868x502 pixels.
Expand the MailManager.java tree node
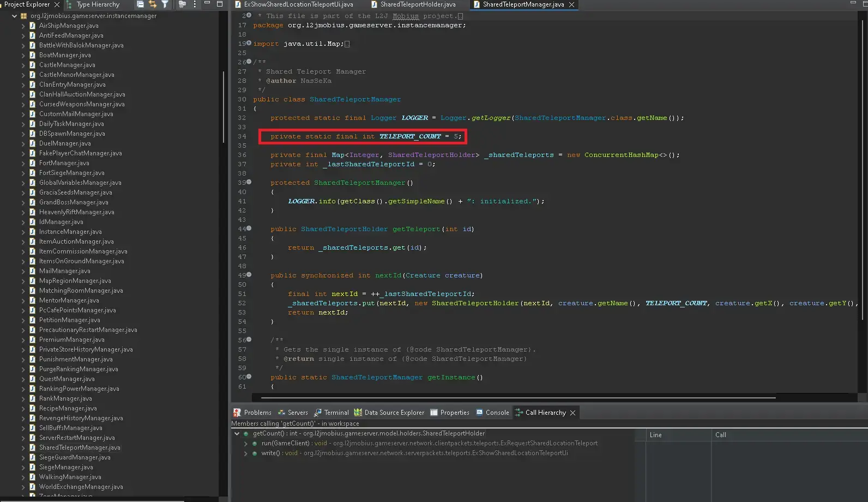(x=23, y=271)
